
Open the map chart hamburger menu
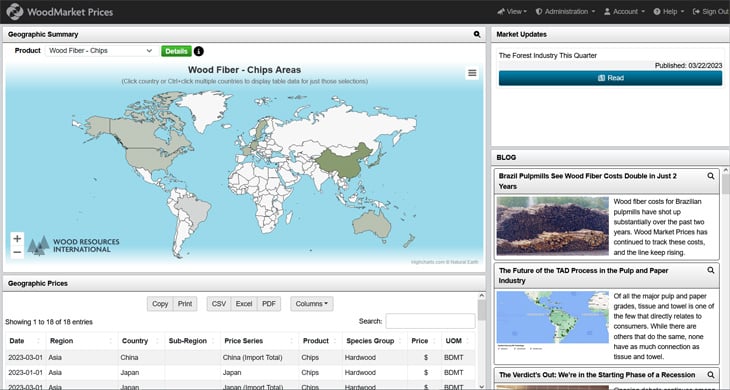472,73
